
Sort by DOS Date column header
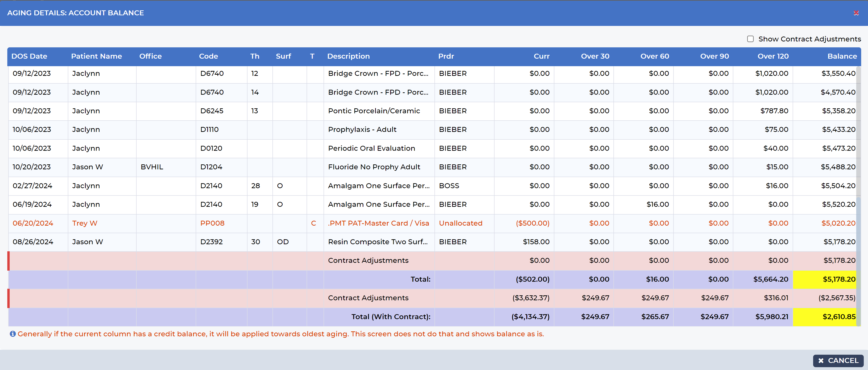click(x=29, y=56)
